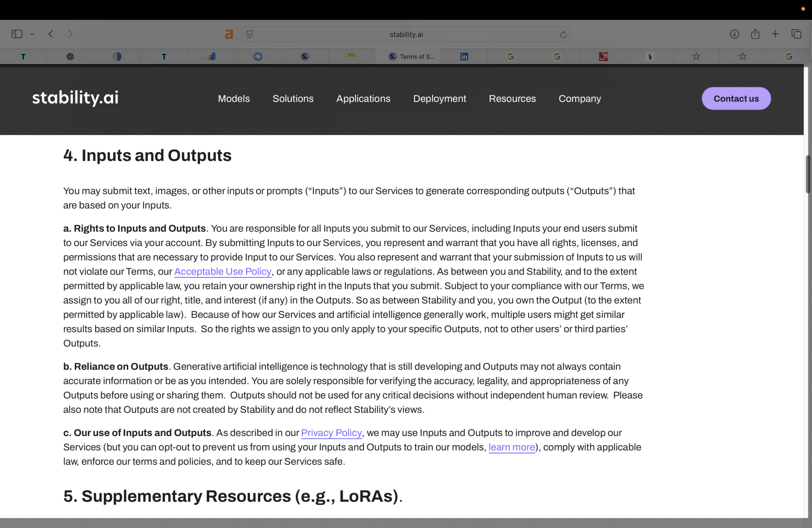
Task: Switch to the purple 'S.' tab without title
Action: pyautogui.click(x=305, y=57)
